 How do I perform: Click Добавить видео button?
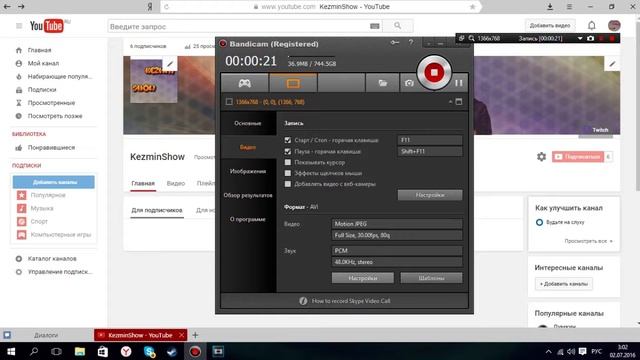pos(550,25)
